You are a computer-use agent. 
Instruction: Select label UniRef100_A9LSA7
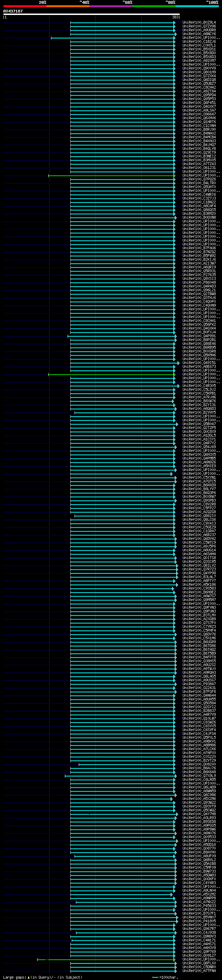(x=199, y=110)
